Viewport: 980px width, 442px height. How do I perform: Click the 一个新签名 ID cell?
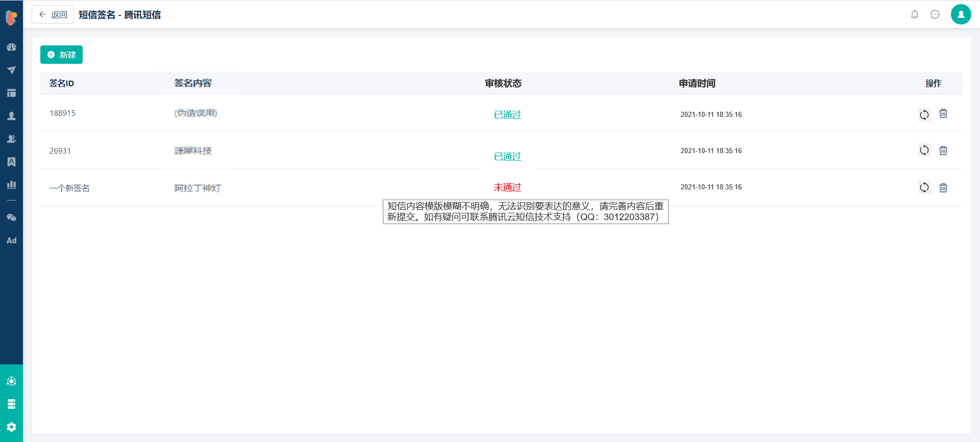[x=69, y=188]
